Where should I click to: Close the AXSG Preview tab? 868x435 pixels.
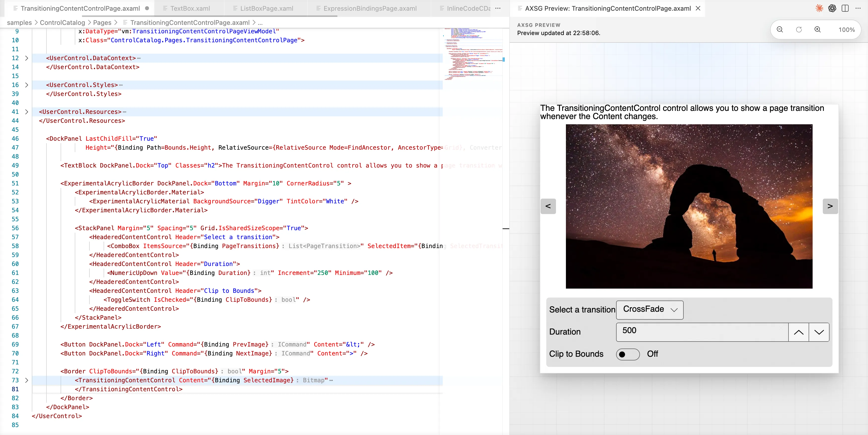(698, 8)
